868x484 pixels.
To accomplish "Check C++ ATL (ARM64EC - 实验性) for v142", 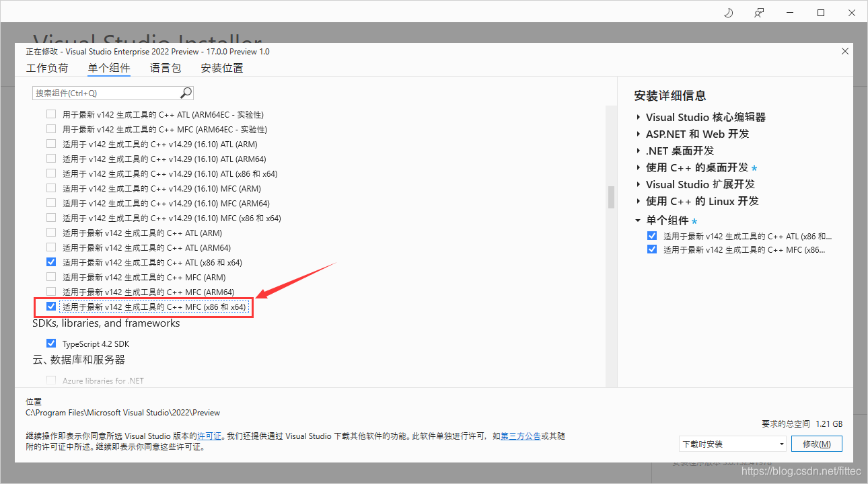I will coord(51,114).
